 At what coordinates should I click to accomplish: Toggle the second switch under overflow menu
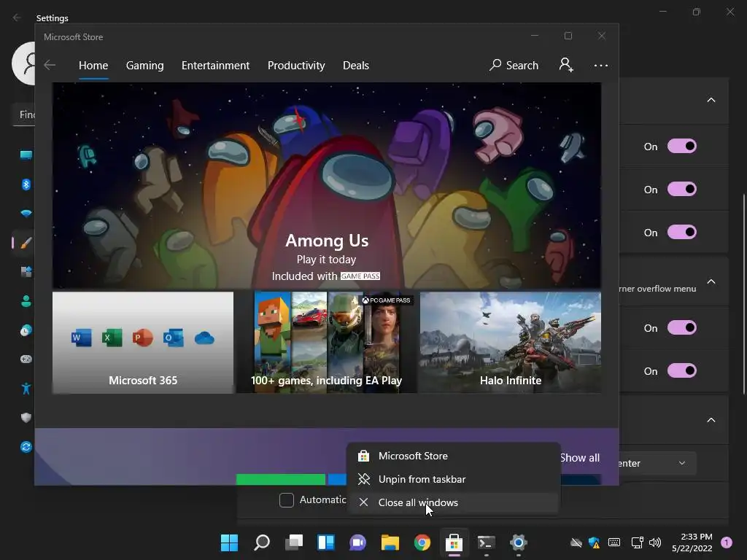(x=682, y=370)
